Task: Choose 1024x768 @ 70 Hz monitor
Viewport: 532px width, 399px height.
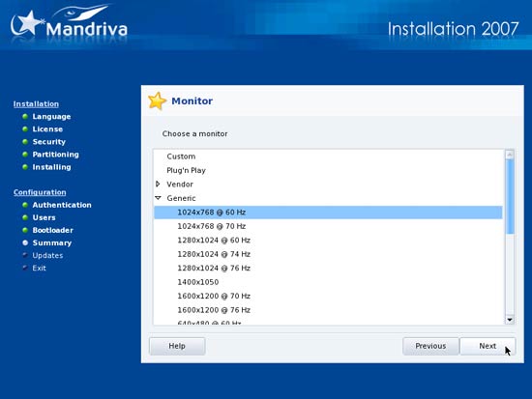Action: click(328, 226)
